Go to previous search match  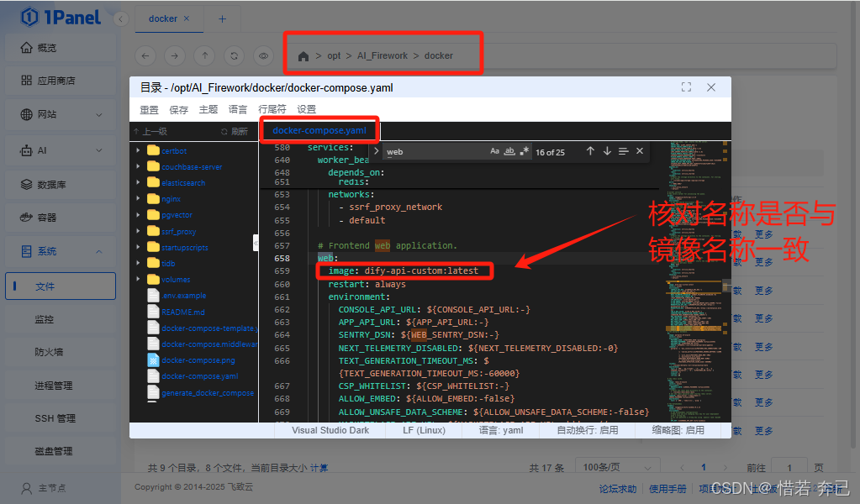[590, 151]
